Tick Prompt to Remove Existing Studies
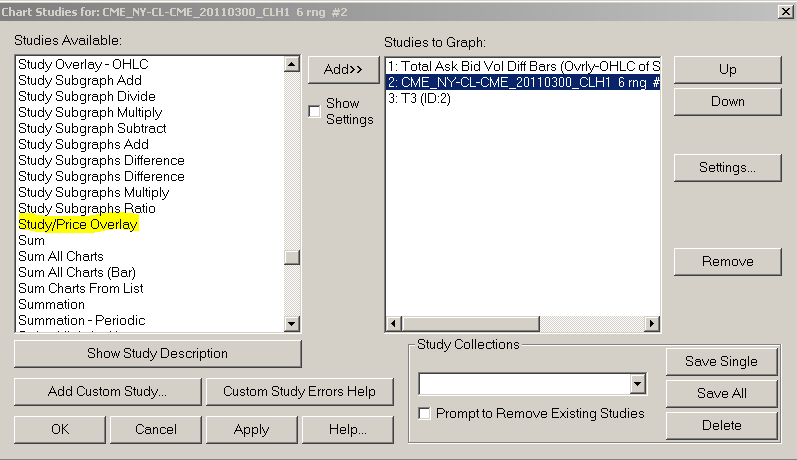This screenshot has height=460, width=797. (424, 413)
